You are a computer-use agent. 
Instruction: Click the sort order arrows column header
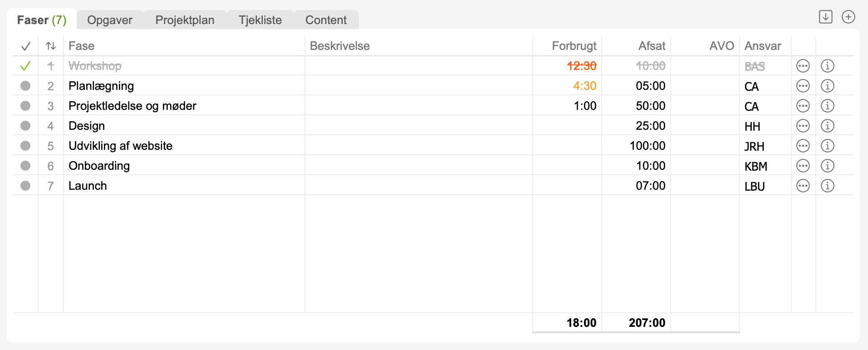[51, 46]
